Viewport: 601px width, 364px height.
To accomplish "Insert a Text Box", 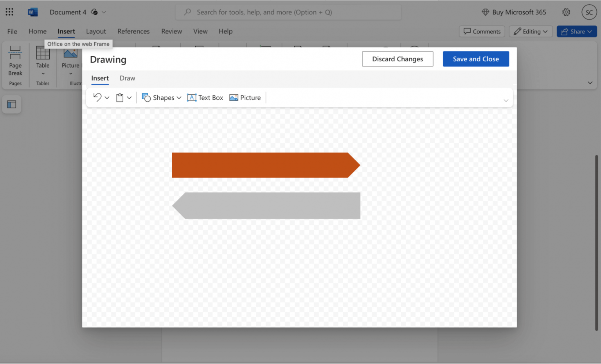I will (205, 98).
